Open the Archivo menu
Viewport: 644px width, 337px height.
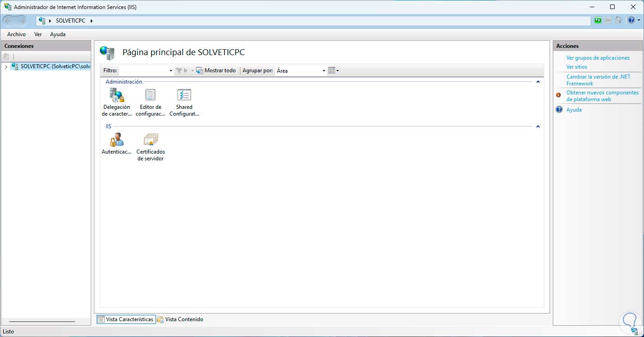click(x=16, y=34)
